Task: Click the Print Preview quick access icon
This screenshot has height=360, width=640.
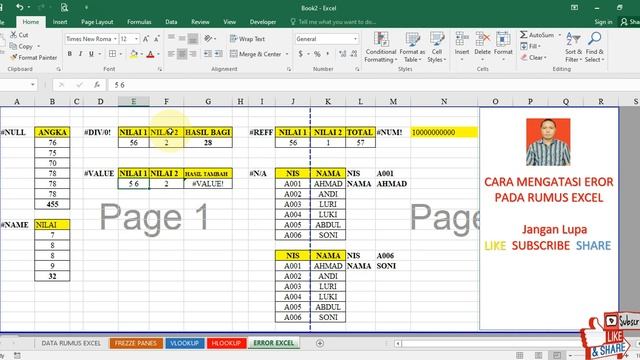Action: 64,7
